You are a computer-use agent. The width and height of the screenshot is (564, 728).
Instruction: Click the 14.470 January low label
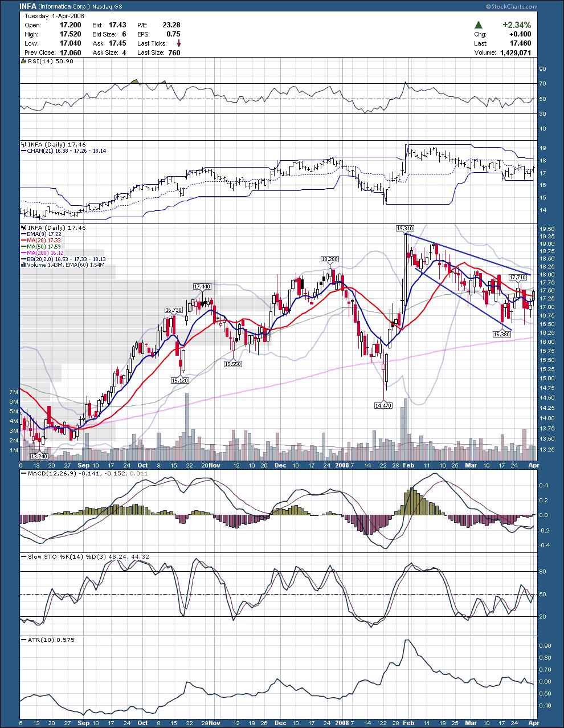[x=383, y=405]
